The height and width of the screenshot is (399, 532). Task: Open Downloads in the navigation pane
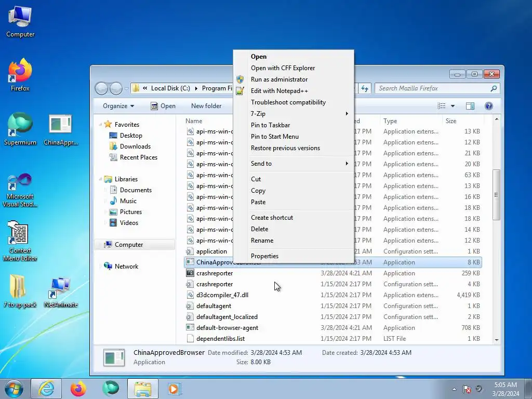pos(130,146)
